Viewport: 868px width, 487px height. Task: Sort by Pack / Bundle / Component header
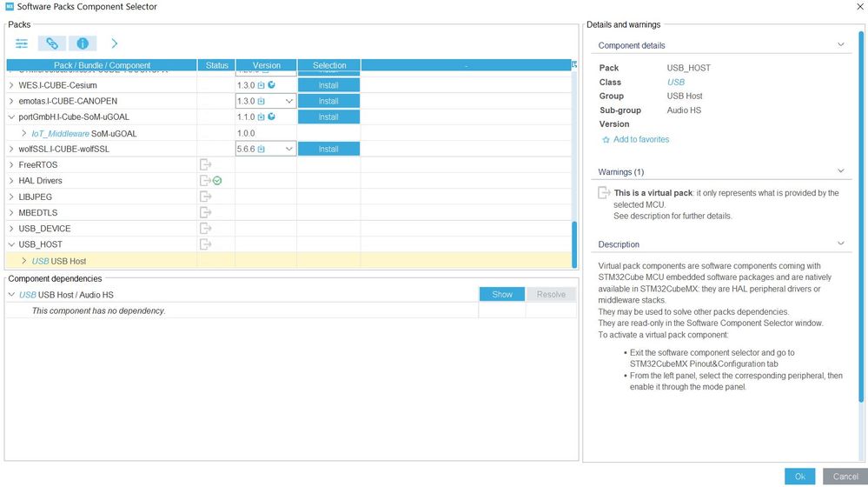coord(102,65)
